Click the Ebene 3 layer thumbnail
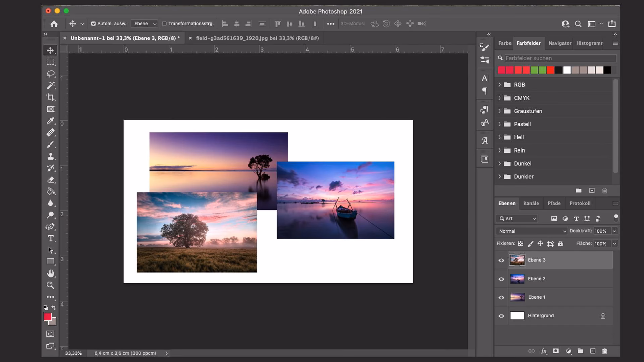 pos(517,260)
